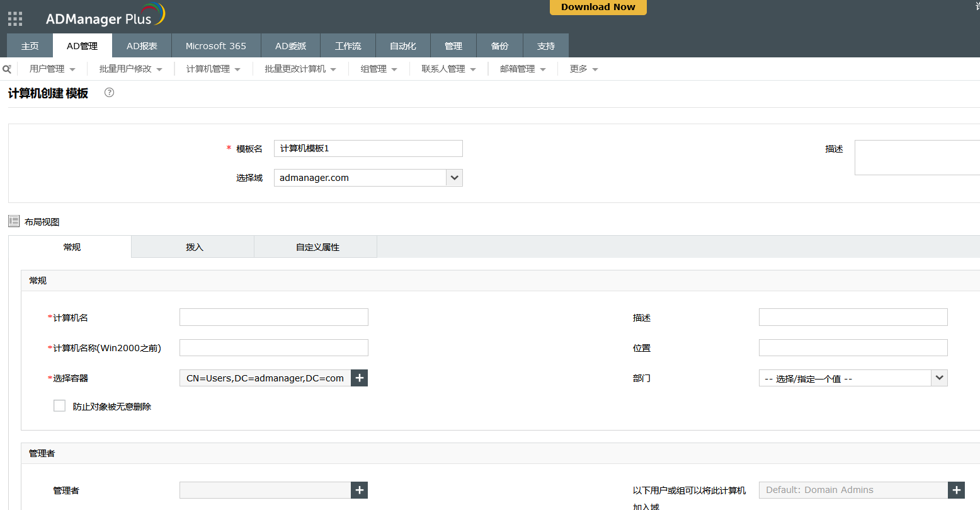
Task: Open the 计算机管理 menu
Action: [213, 69]
